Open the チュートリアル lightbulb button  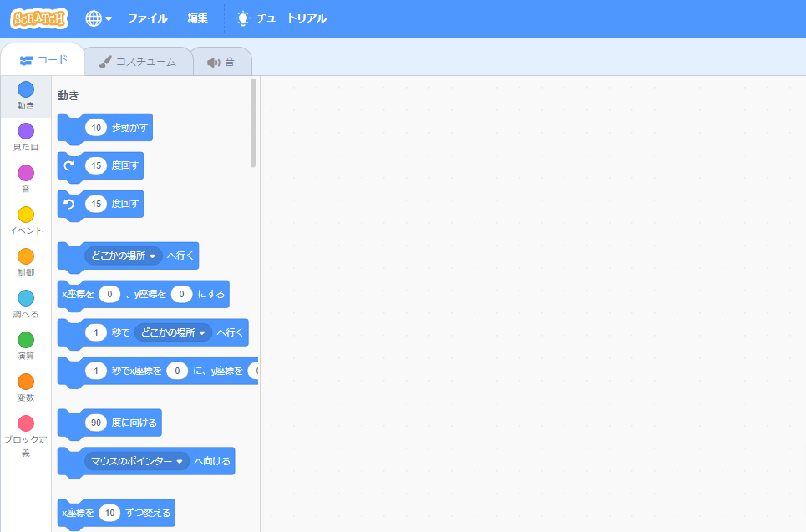click(281, 18)
